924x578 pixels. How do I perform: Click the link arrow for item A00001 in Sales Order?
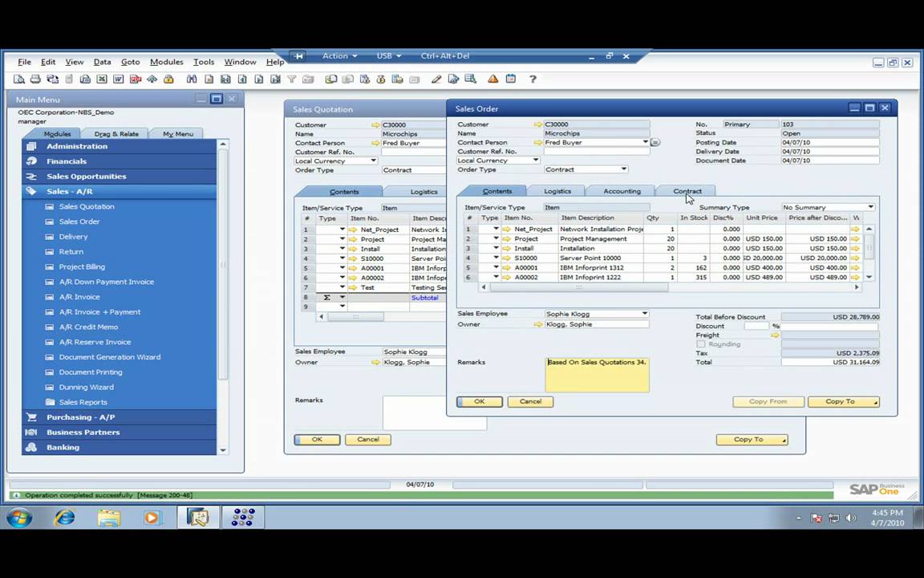[x=507, y=267]
